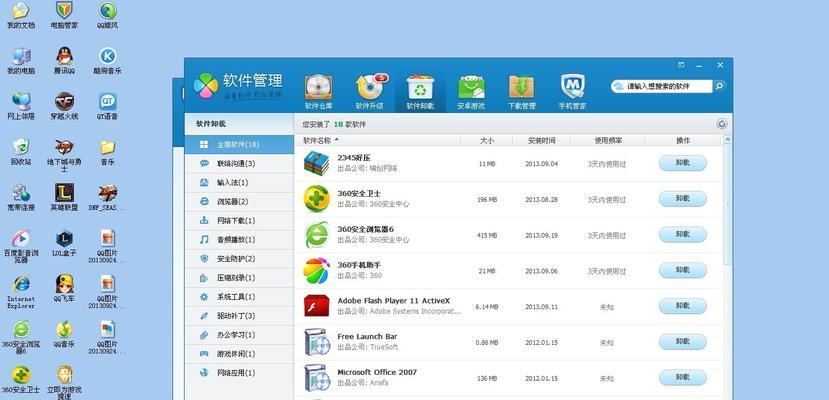Viewport: 829px width, 400px height.
Task: Select the 驱动补丁(3) category
Action: [239, 315]
